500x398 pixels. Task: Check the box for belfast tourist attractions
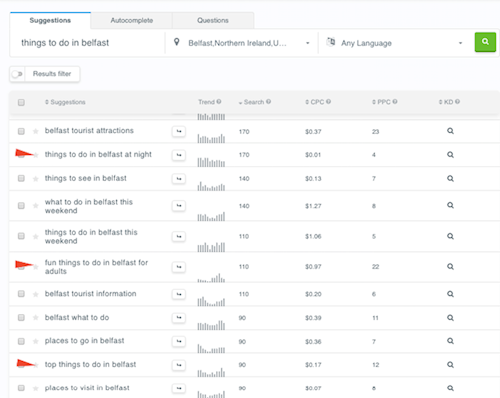[21, 131]
